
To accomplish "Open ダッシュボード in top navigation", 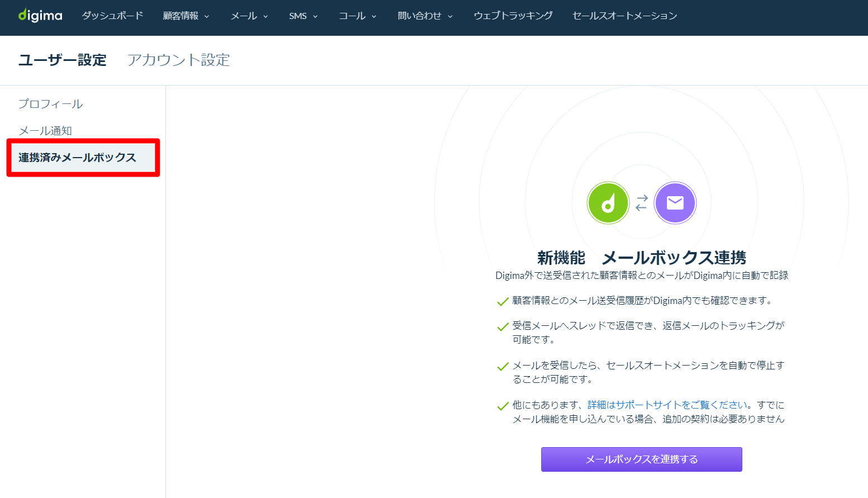I will click(x=112, y=16).
